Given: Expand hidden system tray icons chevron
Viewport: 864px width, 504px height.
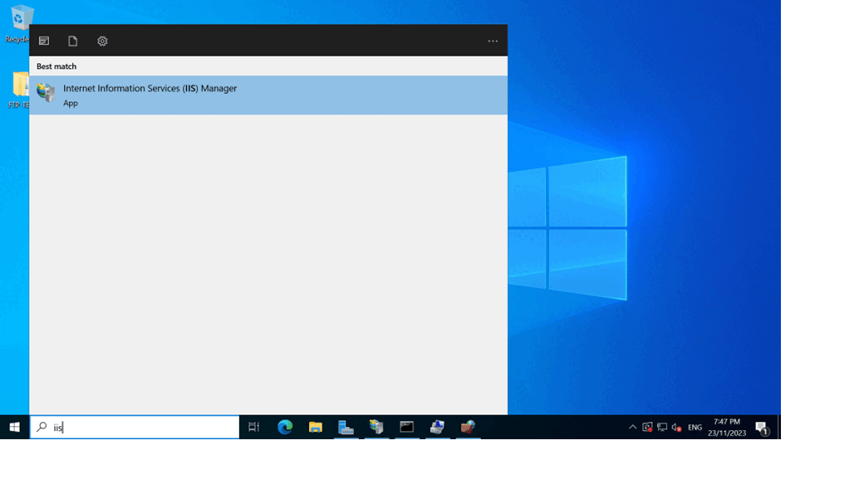Looking at the screenshot, I should (632, 428).
